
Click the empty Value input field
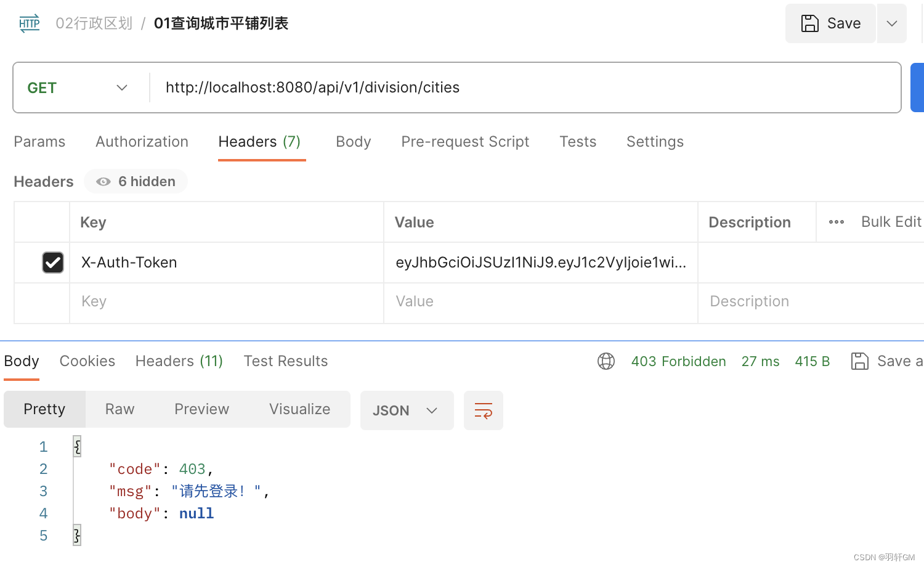click(541, 301)
